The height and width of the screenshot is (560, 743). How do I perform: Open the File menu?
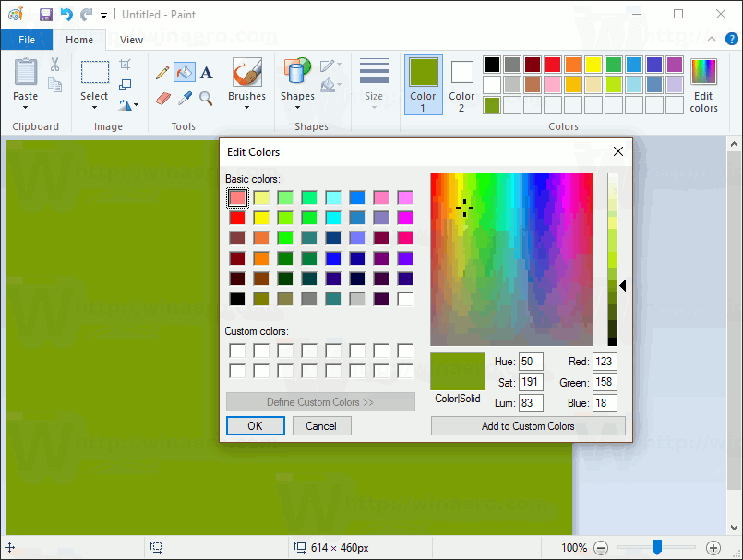point(27,40)
